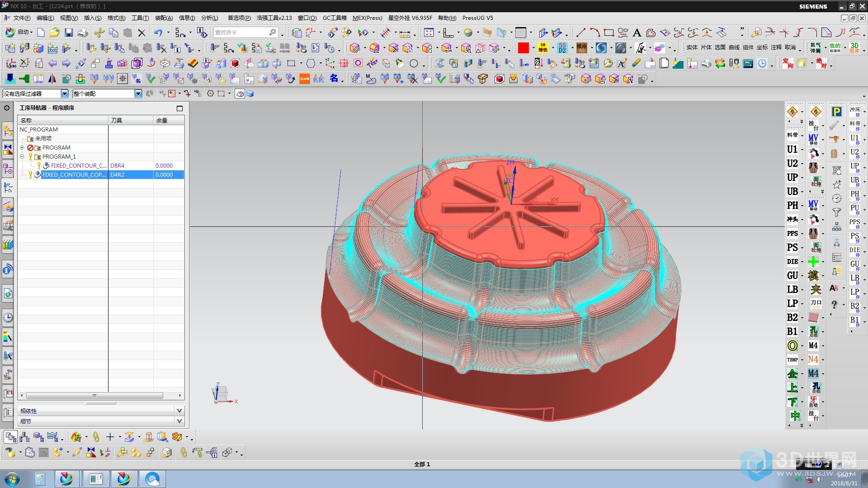Click the 取消 button

790,47
